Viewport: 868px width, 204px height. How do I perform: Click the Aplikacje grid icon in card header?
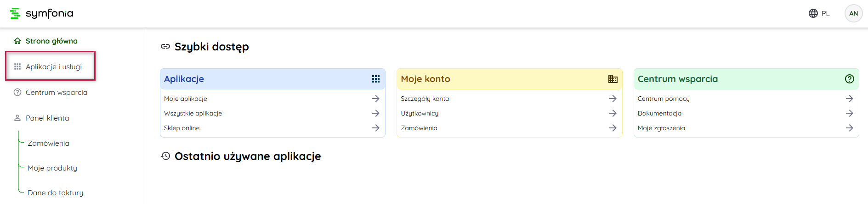tap(375, 79)
